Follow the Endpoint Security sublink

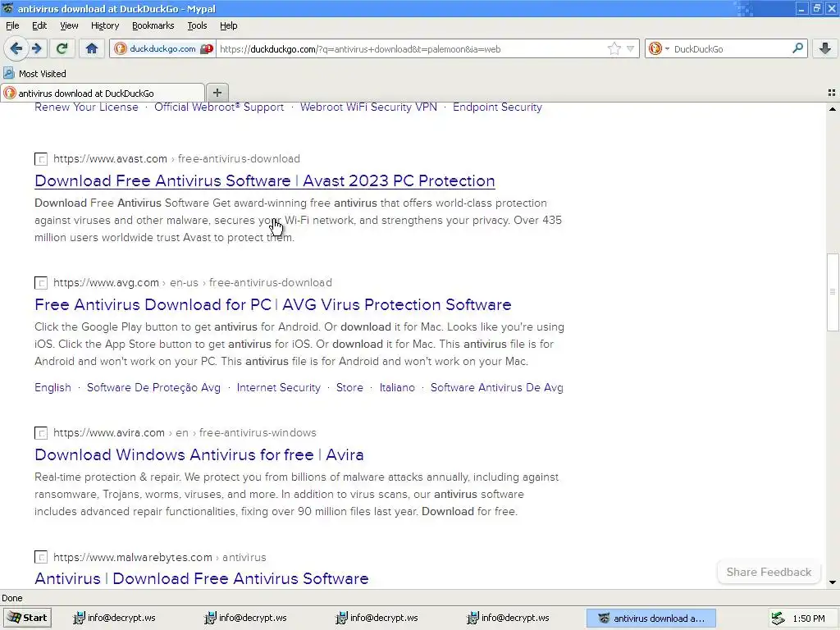(x=497, y=107)
